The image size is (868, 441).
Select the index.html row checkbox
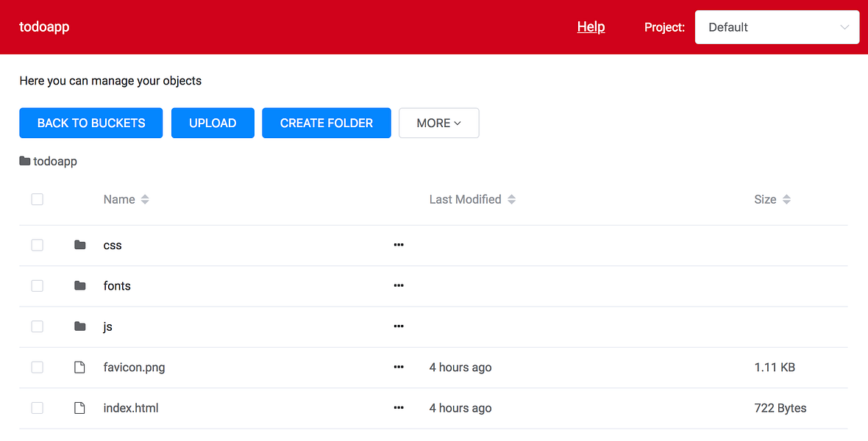37,408
